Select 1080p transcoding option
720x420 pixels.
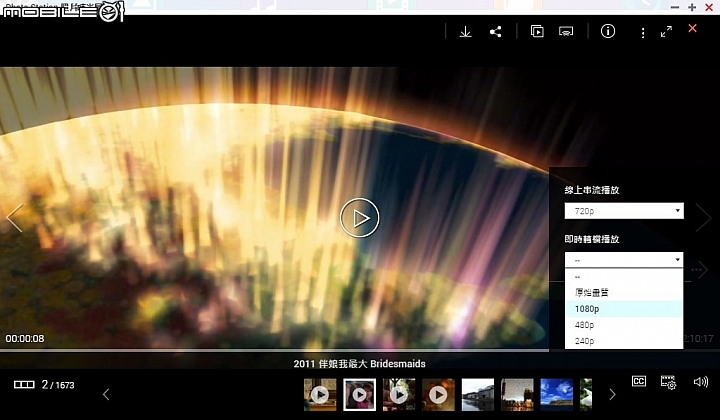624,308
